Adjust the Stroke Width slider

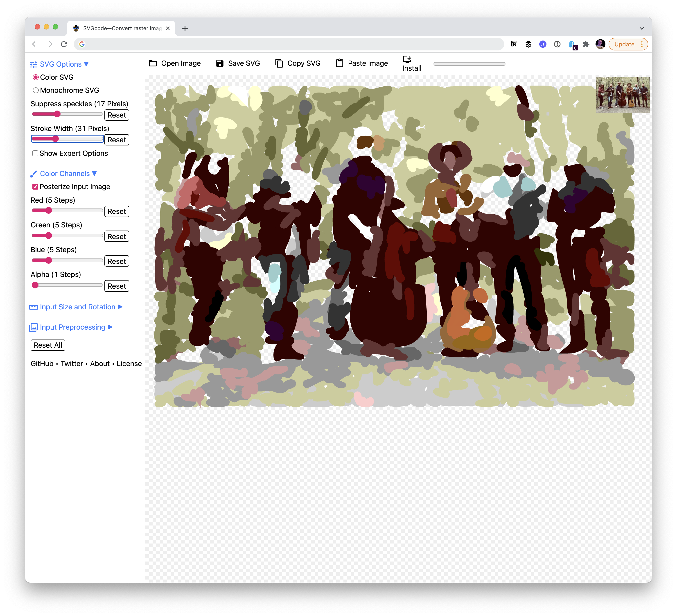[x=67, y=139]
